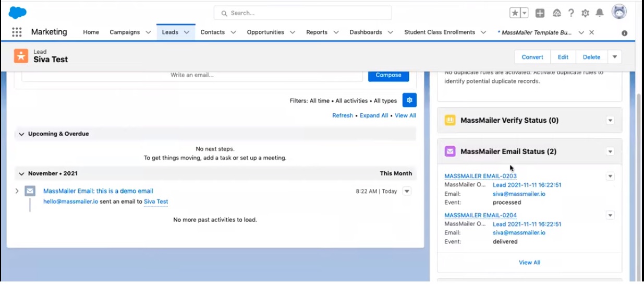Open the user profile avatar
Viewport: 644px width, 306px height.
tap(619, 12)
